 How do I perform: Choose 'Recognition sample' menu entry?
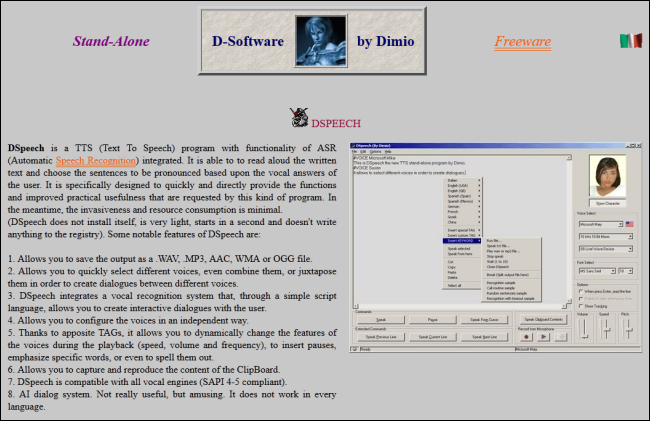point(512,283)
